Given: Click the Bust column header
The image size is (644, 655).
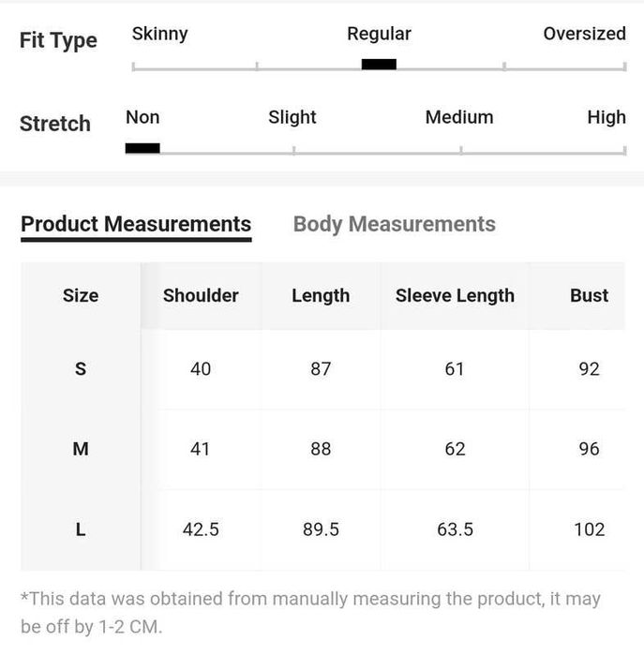Looking at the screenshot, I should [589, 295].
